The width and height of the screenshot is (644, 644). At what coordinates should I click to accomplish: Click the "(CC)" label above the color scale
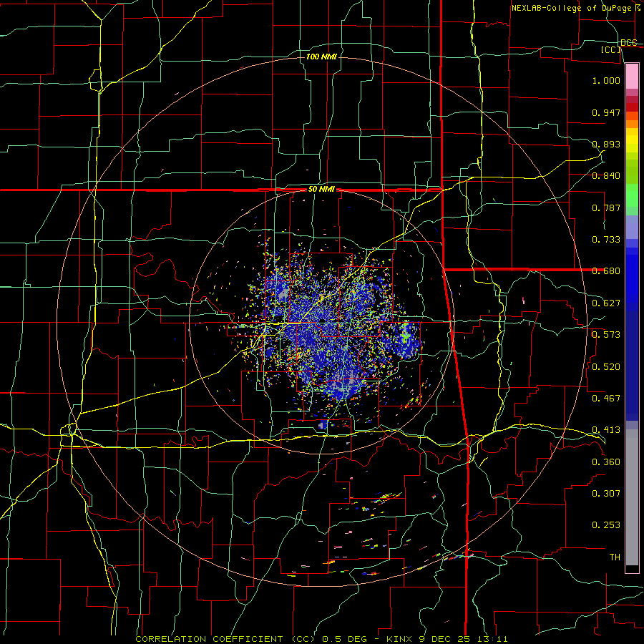(x=611, y=49)
